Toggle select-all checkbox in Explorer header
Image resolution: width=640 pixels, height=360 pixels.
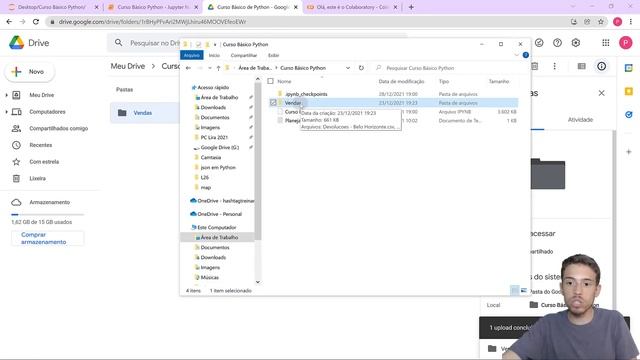point(270,81)
